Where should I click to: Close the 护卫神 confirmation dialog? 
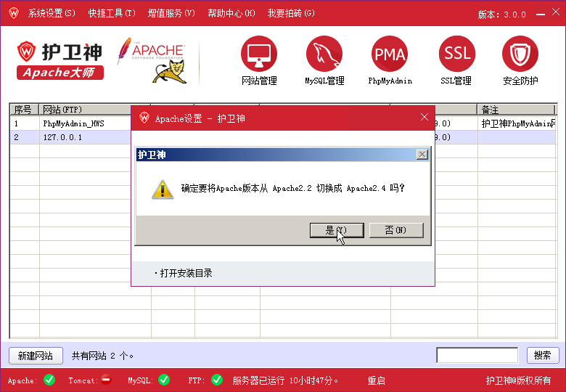pyautogui.click(x=422, y=155)
